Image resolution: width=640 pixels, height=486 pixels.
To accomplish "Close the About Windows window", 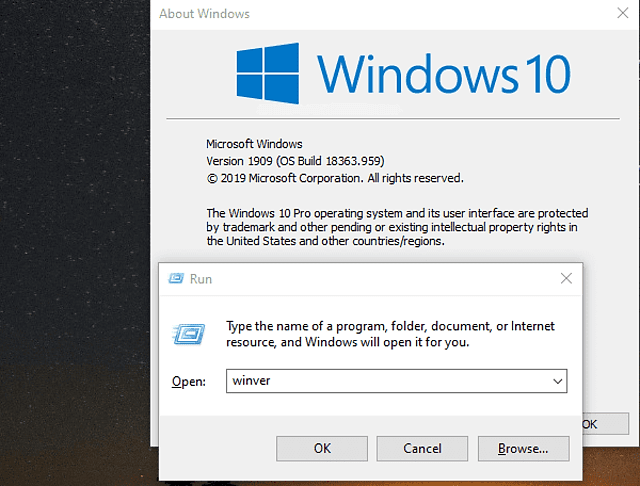I will coord(624,14).
